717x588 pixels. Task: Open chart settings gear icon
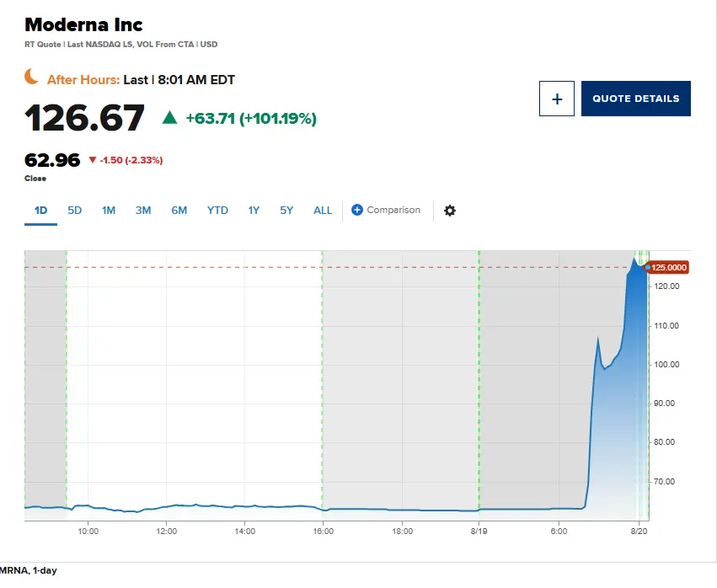click(x=450, y=211)
